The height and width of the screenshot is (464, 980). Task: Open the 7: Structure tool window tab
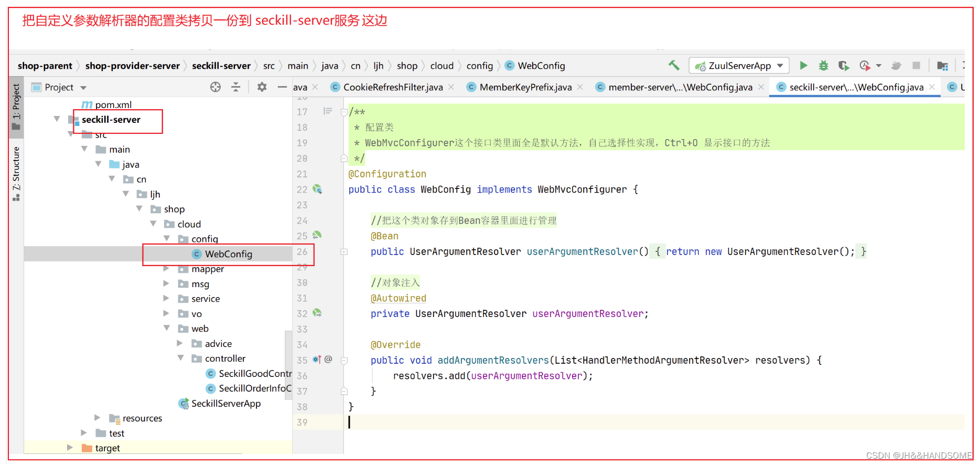[16, 173]
